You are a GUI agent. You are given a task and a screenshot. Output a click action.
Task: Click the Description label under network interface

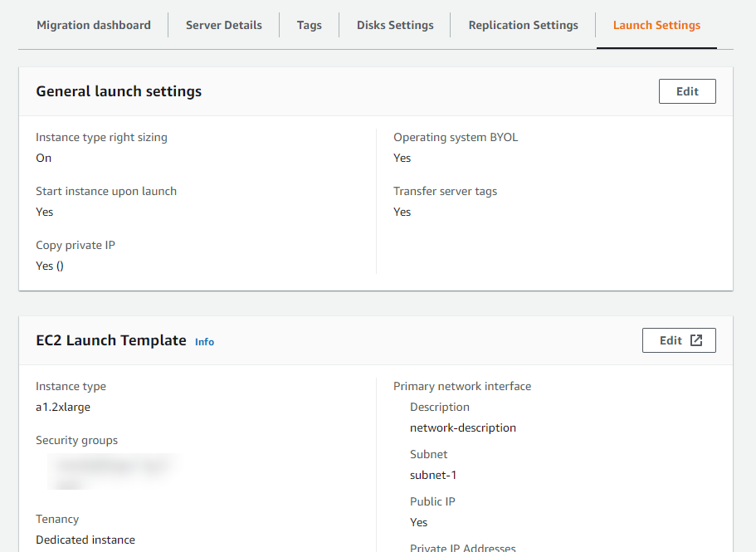[440, 408]
